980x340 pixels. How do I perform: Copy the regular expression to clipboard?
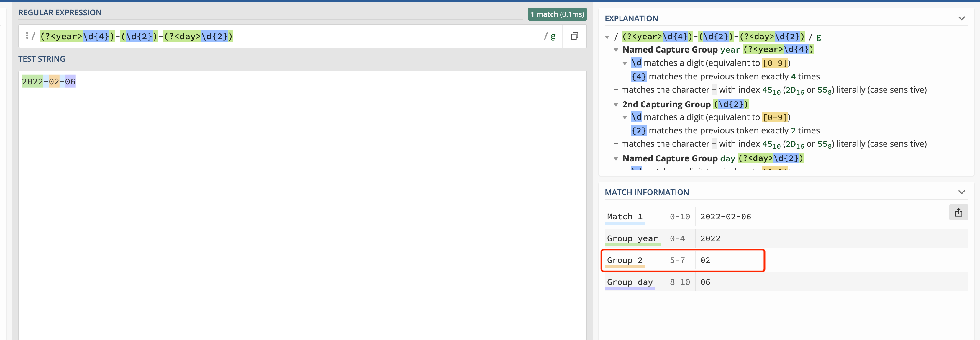coord(574,36)
